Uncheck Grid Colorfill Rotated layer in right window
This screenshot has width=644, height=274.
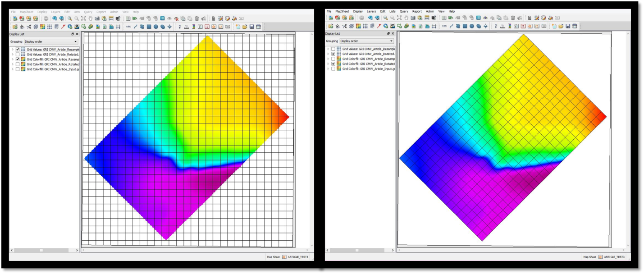tap(333, 64)
